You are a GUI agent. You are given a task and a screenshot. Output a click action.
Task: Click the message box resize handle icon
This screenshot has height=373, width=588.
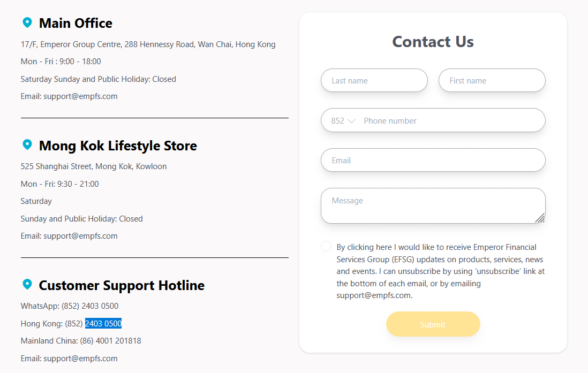pyautogui.click(x=540, y=218)
